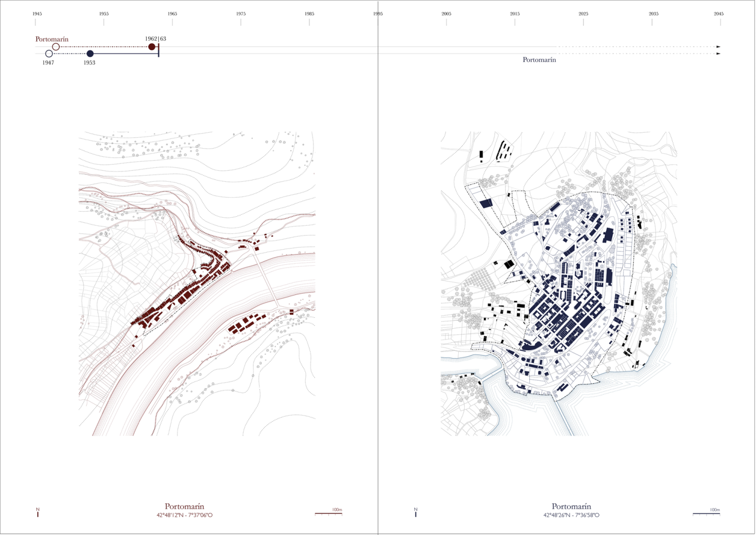Screen dimensions: 756x535
Task: Click the red Portomarín label above the timeline
Action: [52, 39]
